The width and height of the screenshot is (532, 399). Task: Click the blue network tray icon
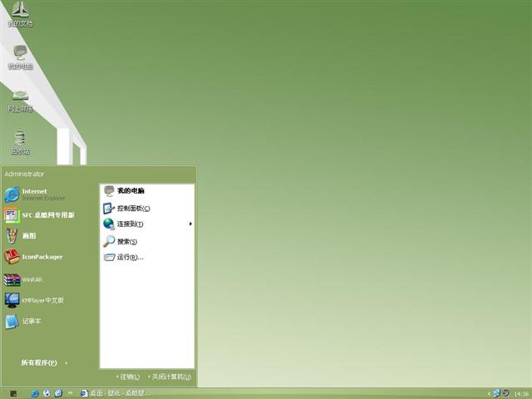pyautogui.click(x=496, y=393)
